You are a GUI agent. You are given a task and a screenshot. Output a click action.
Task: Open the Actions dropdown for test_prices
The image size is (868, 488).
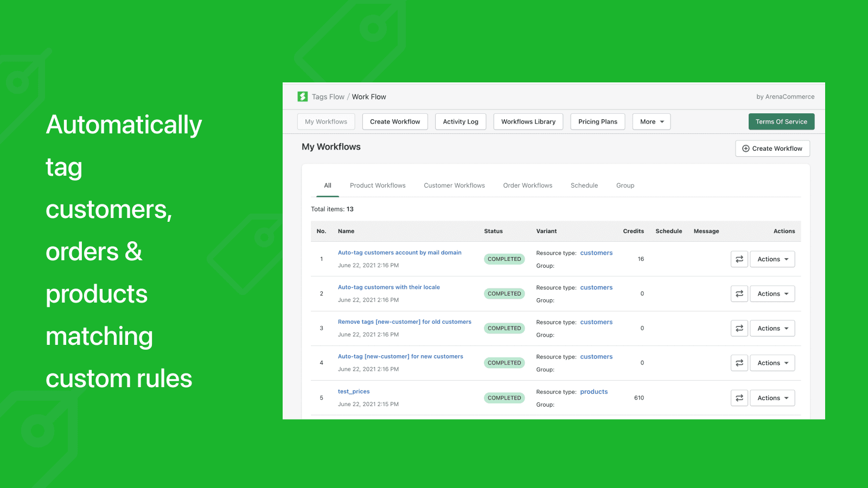click(772, 397)
